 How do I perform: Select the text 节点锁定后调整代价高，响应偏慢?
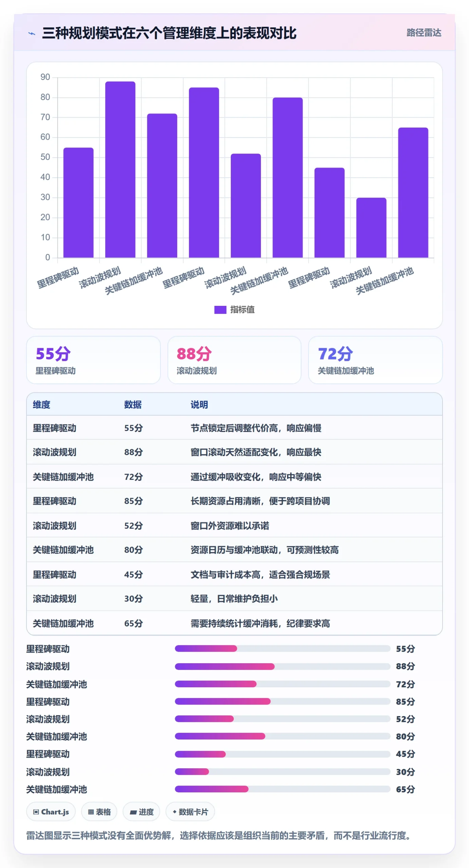[x=256, y=428]
